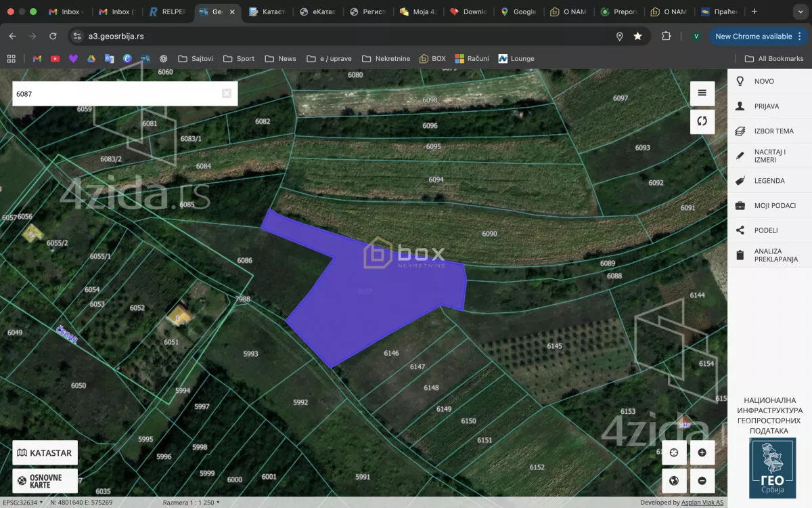Open Podeli share option
Viewport: 812px width, 508px height.
point(765,230)
